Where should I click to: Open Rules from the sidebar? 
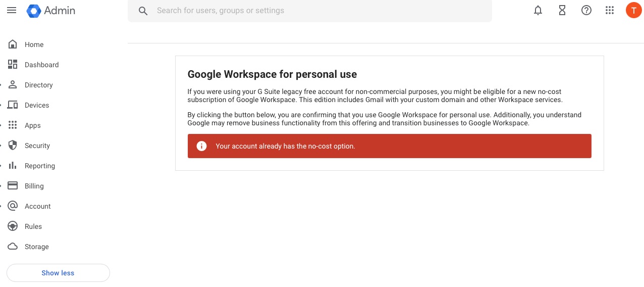tap(33, 226)
